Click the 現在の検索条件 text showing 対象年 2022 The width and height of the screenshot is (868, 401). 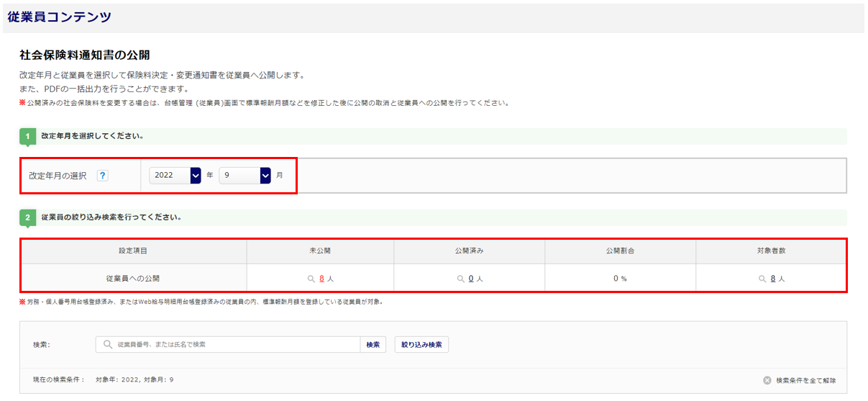click(x=104, y=379)
